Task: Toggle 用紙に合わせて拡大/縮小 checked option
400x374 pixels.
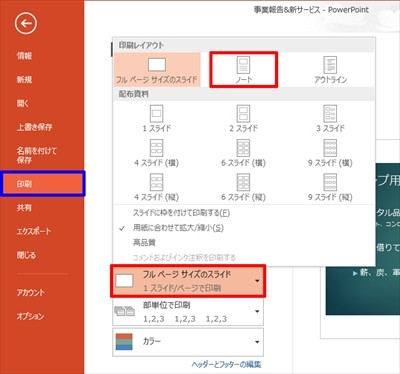Action: 178,228
